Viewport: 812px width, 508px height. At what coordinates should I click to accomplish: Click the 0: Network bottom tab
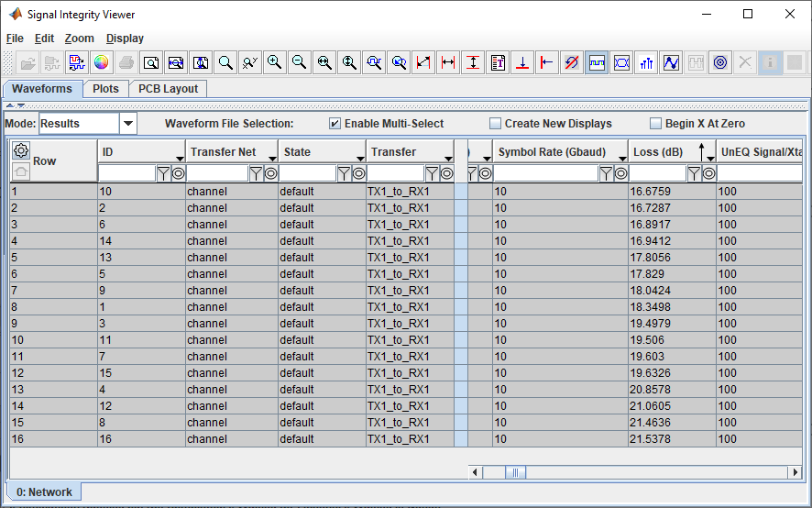44,492
